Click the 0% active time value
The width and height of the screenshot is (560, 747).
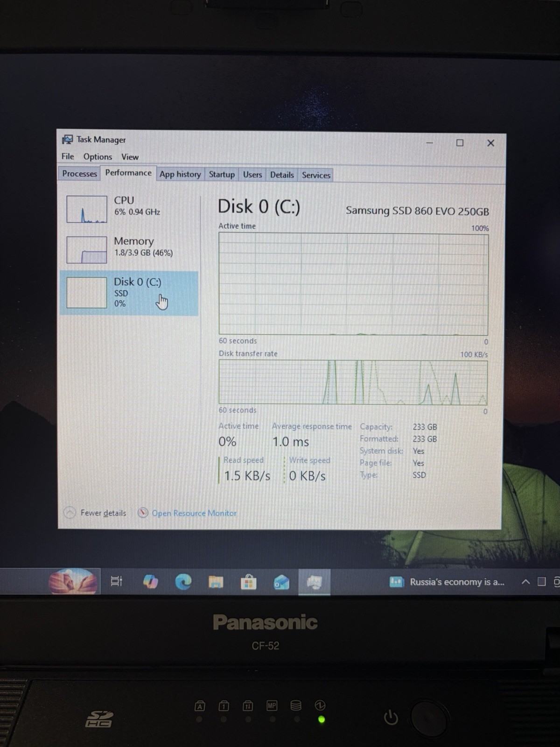[x=227, y=442]
